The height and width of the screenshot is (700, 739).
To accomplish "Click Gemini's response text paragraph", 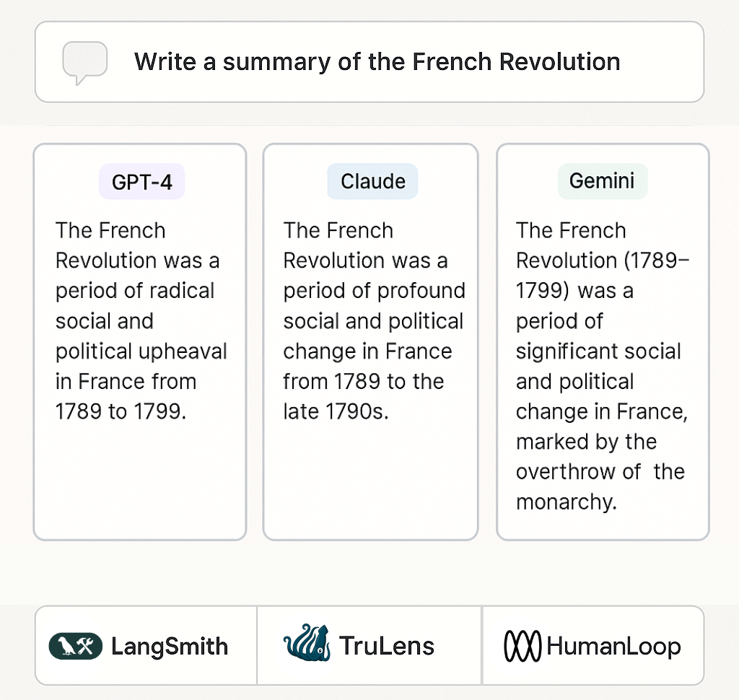I will [603, 367].
